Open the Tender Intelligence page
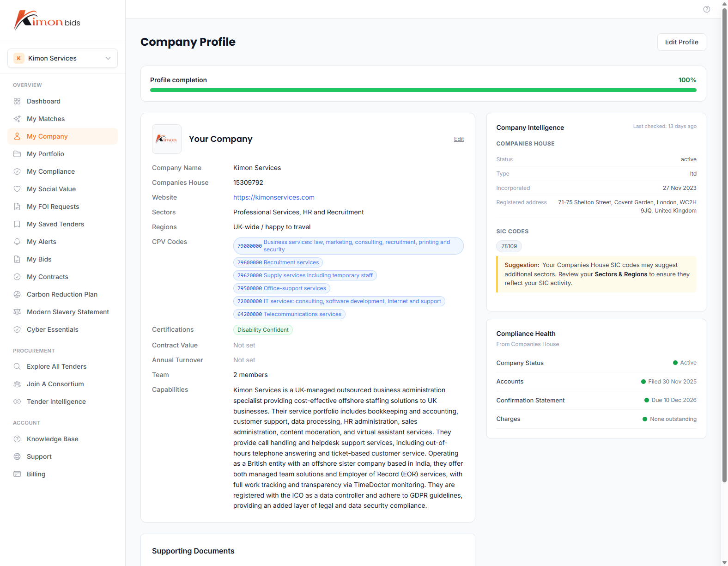The height and width of the screenshot is (566, 728). [x=62, y=402]
